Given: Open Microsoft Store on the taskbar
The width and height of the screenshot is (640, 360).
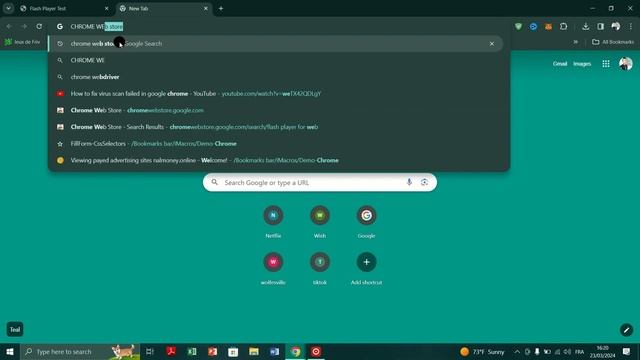Looking at the screenshot, I should coord(233,351).
